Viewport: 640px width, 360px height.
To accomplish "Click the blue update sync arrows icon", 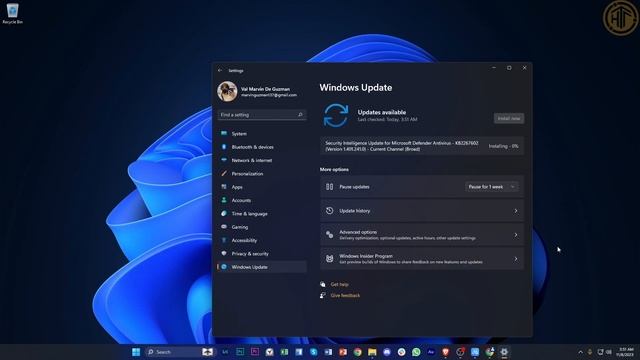I will (336, 115).
